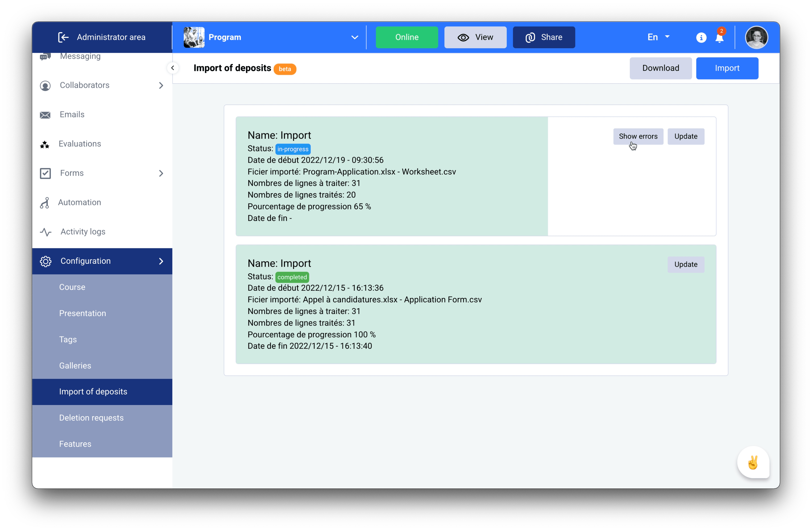
Task: Open Evaluations stars sidebar item
Action: click(x=45, y=144)
